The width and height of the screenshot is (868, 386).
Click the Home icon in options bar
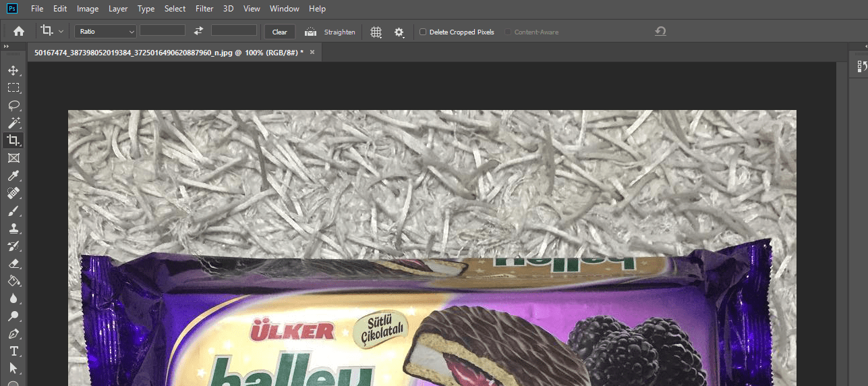[x=19, y=31]
